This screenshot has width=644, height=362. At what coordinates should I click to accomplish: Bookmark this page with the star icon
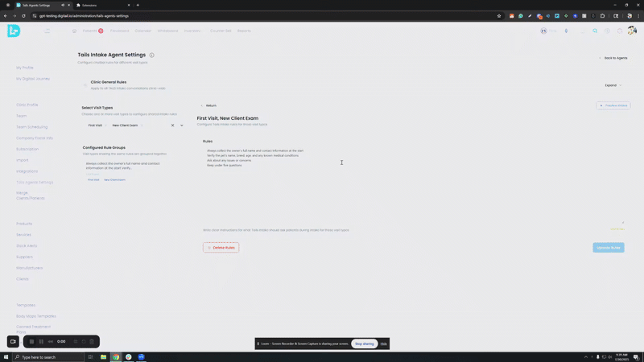[499, 16]
